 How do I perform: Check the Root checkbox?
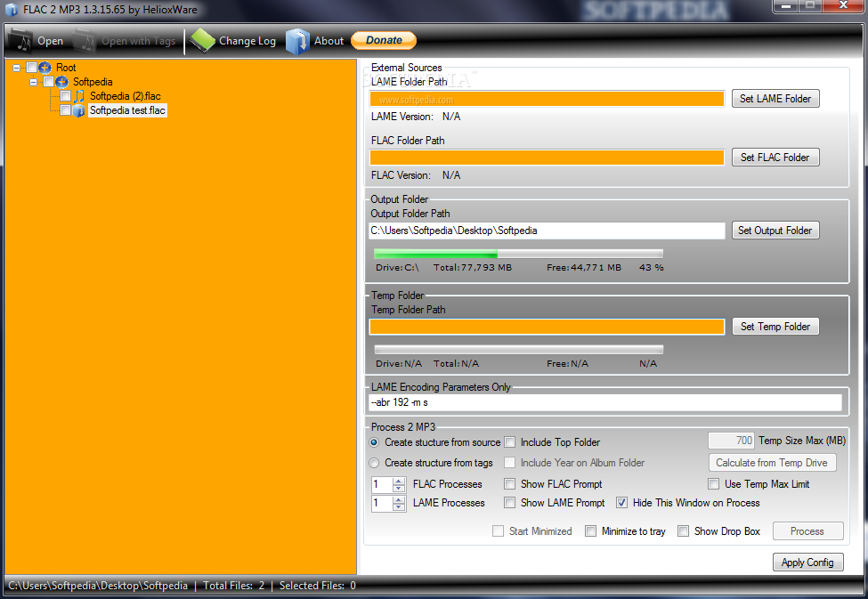click(x=31, y=68)
